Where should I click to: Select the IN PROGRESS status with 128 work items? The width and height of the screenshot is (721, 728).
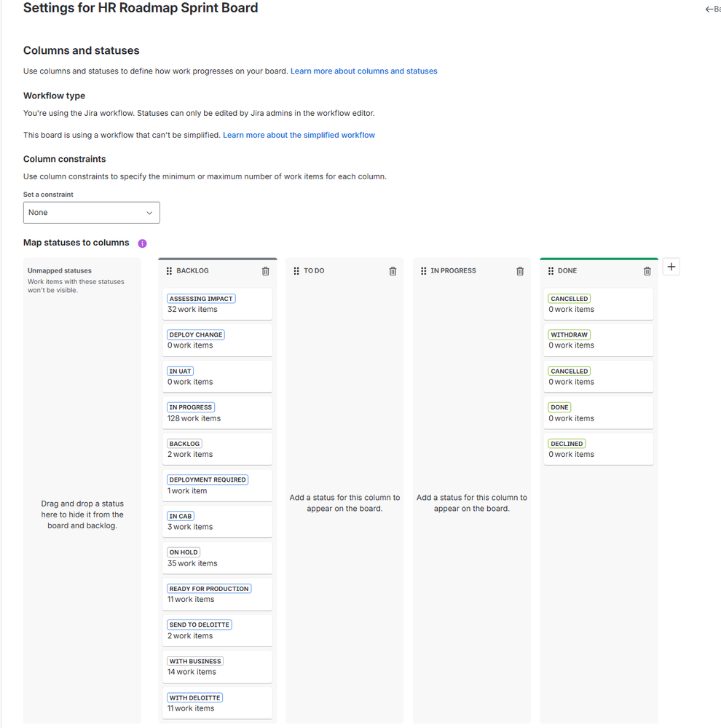pos(217,412)
